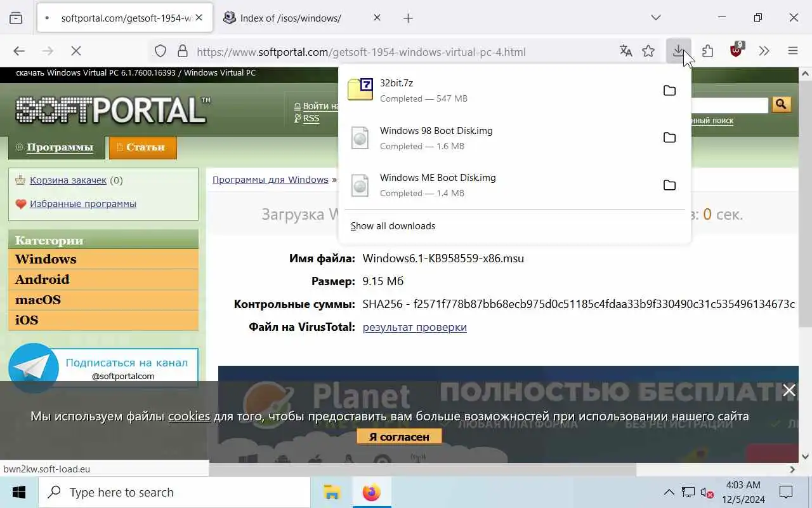Open Firefox application menu
This screenshot has width=812, height=508.
pos(793,51)
